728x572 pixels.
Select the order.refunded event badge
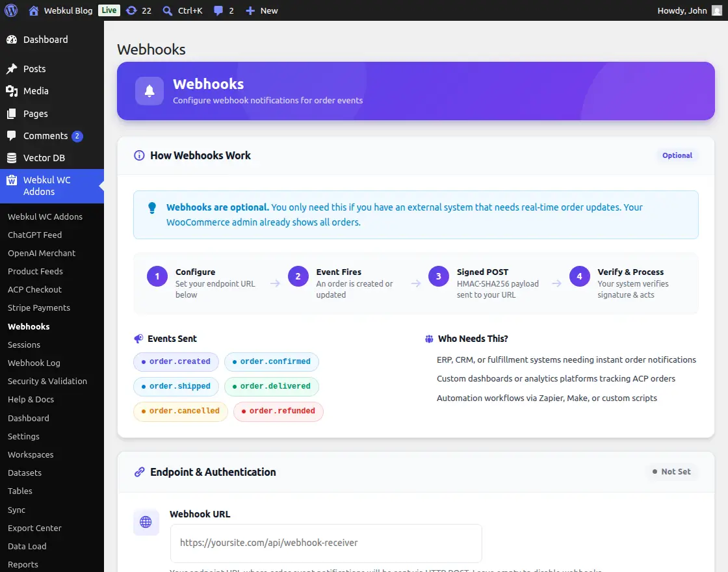click(278, 411)
